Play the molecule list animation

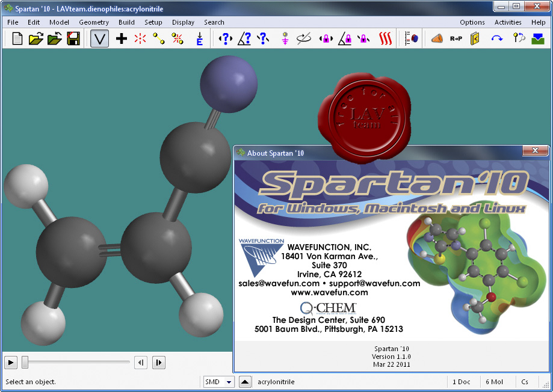(11, 363)
